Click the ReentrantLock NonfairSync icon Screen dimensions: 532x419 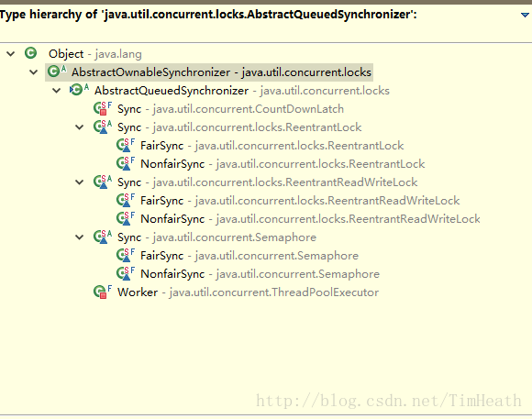pyautogui.click(x=126, y=163)
